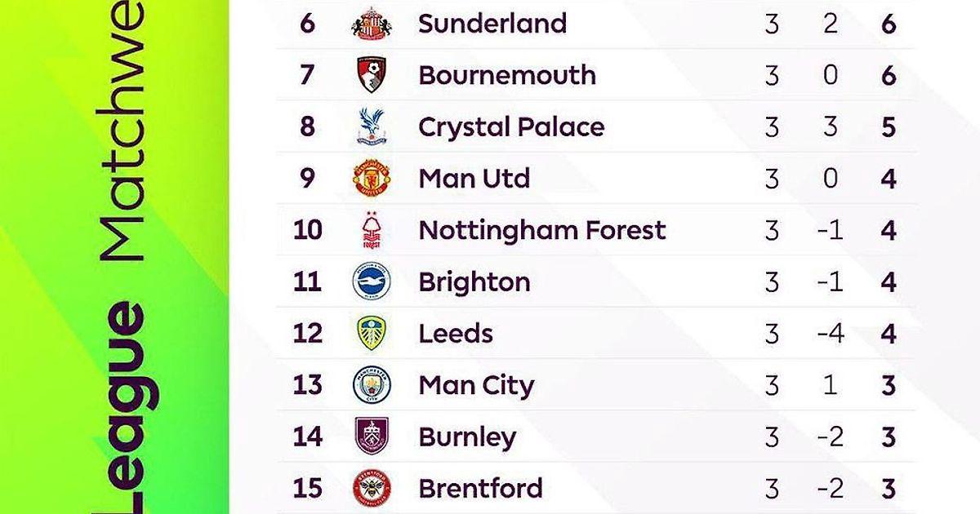Image resolution: width=980 pixels, height=514 pixels.
Task: Open the Man City team name
Action: coord(476,384)
